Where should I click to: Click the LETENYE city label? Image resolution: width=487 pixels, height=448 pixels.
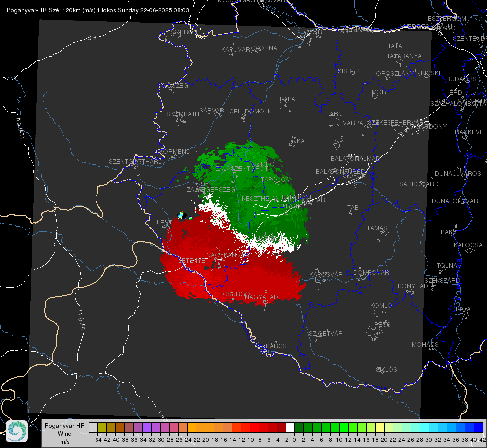[192, 261]
